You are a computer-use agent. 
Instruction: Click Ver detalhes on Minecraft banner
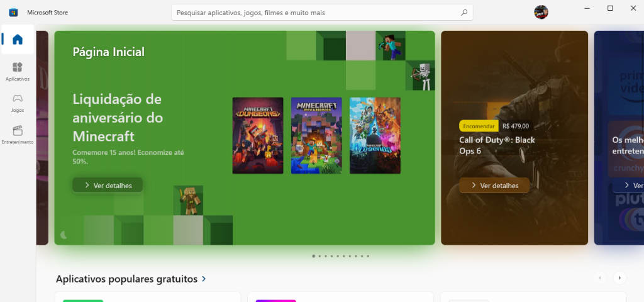click(x=108, y=185)
